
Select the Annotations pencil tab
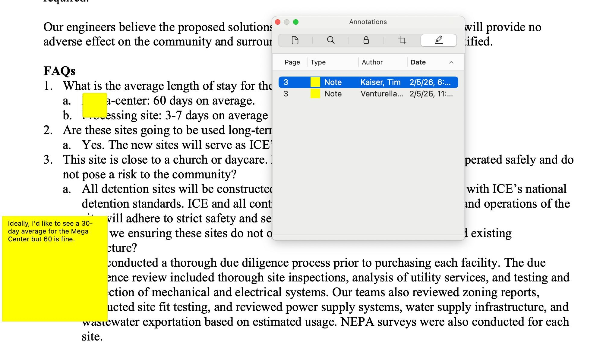click(438, 40)
